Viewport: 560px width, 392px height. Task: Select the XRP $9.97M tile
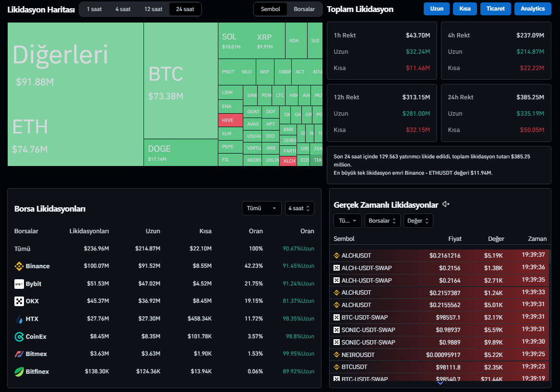tap(269, 41)
